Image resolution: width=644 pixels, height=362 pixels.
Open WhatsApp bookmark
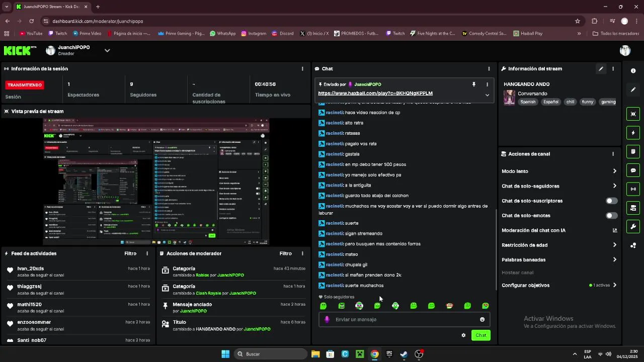point(222,34)
